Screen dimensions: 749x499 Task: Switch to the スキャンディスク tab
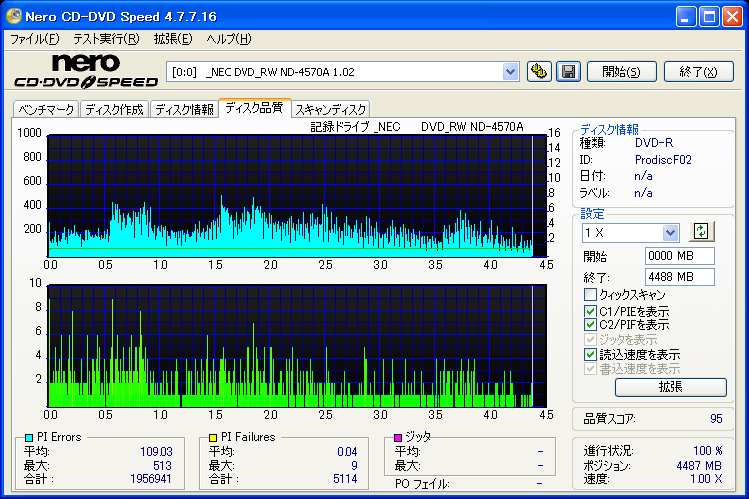click(x=331, y=109)
